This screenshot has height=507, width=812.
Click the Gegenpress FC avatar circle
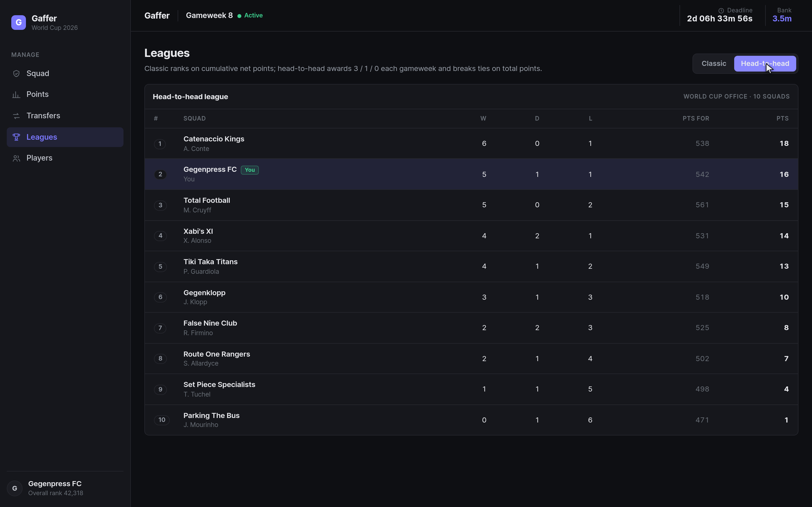click(x=15, y=488)
